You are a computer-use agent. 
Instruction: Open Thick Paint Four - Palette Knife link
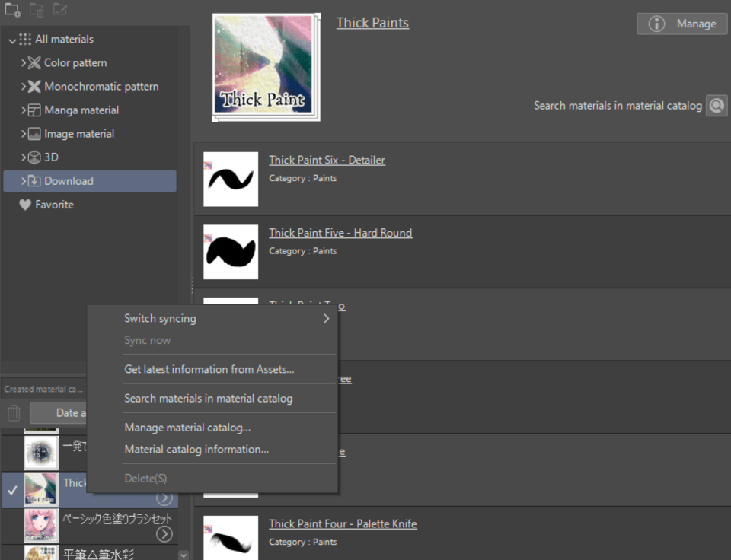(343, 523)
